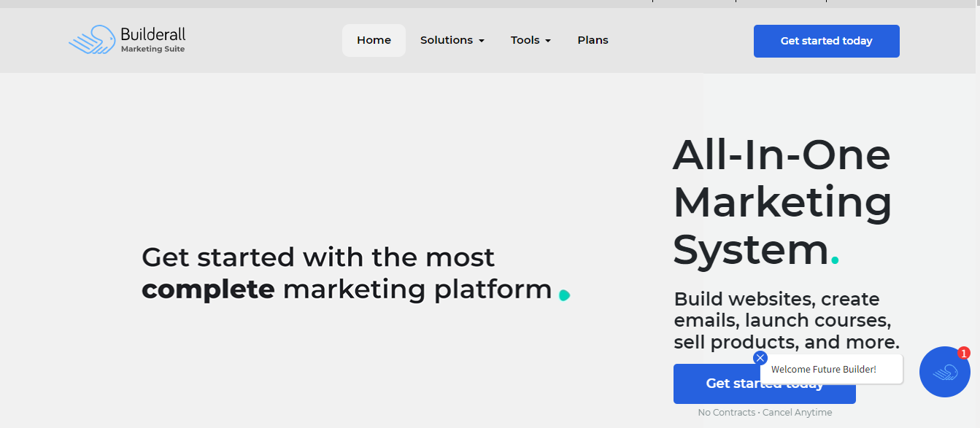
Task: Click the teal dot after 'platform'
Action: (564, 295)
